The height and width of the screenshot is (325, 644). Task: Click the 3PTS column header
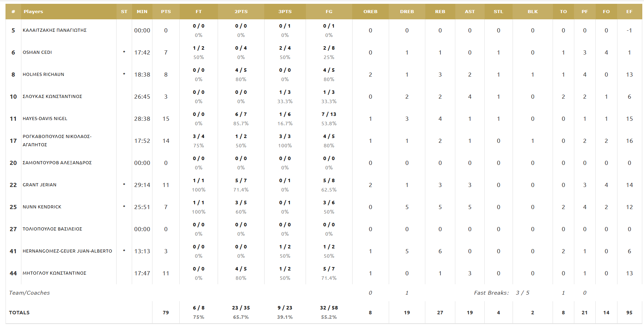[x=285, y=12]
